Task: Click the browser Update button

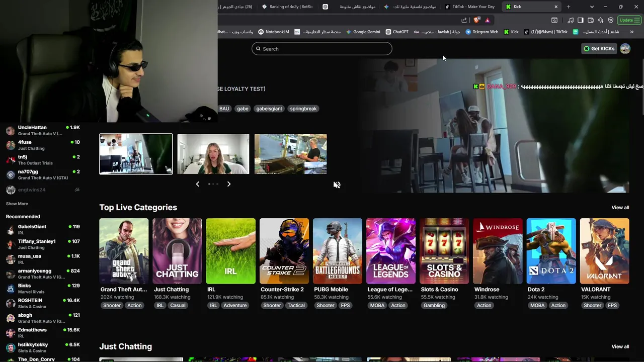Action: [629, 20]
